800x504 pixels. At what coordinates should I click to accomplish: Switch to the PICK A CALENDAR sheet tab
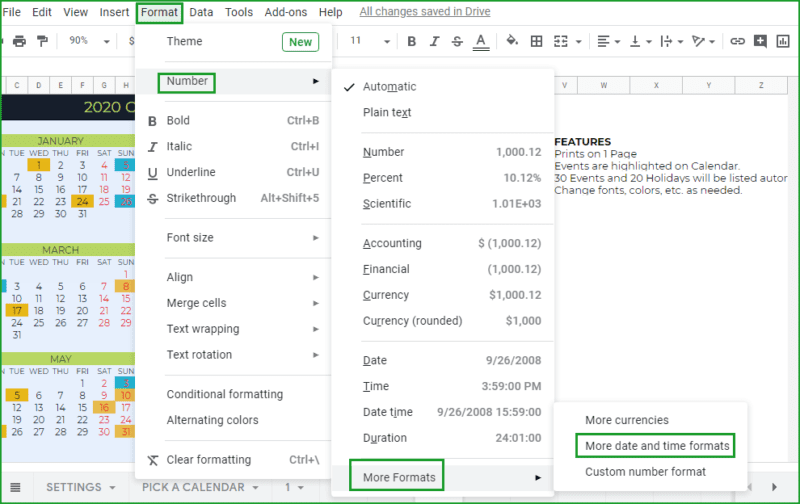coord(193,487)
